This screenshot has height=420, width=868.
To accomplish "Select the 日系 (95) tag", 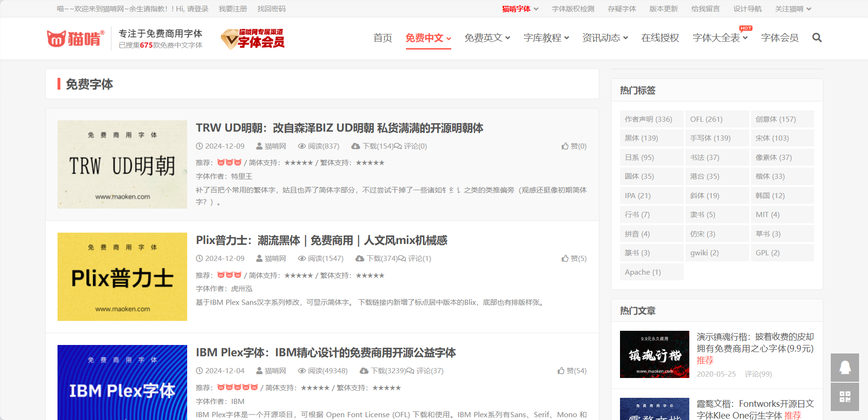I will pos(652,158).
